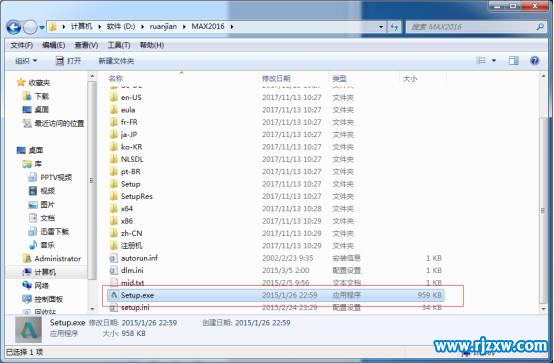Click the 打开 toolbar button

point(69,61)
